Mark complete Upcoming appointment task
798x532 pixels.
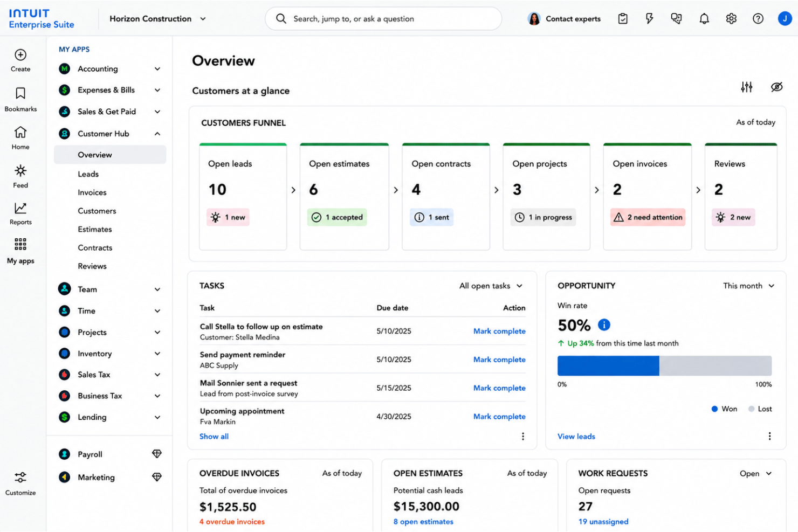coord(499,417)
